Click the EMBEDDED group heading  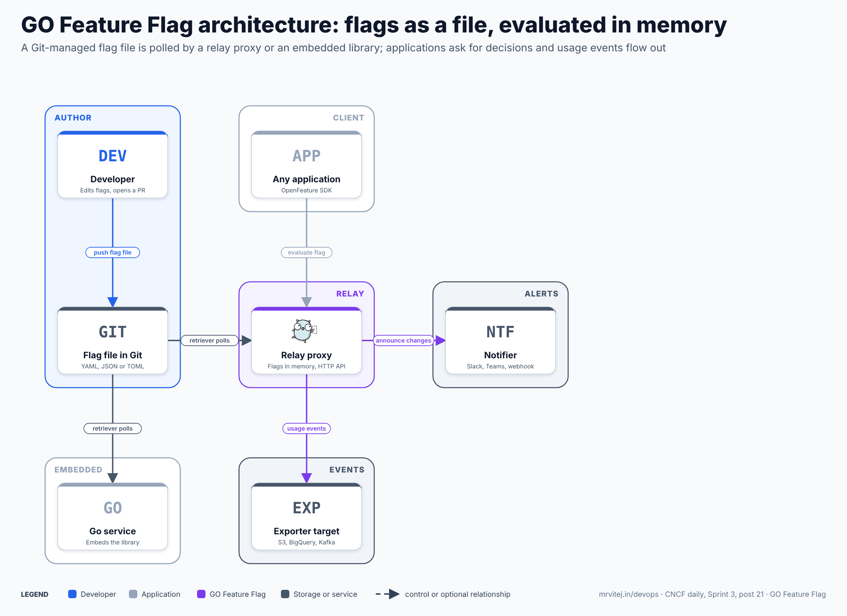[x=78, y=470]
